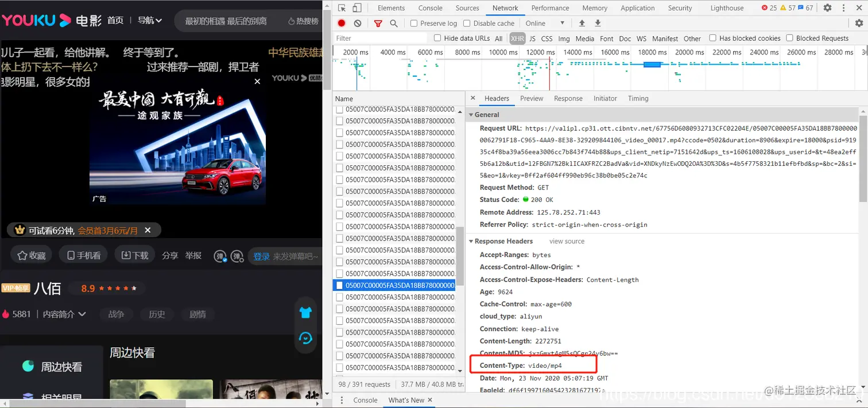Close the request details pane
Image resolution: width=868 pixels, height=408 pixels.
472,98
